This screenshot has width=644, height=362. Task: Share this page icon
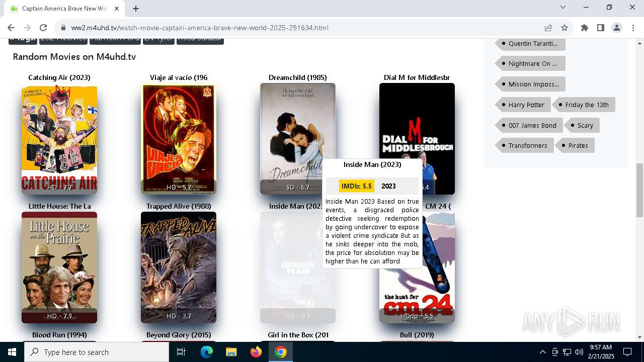[x=548, y=28]
